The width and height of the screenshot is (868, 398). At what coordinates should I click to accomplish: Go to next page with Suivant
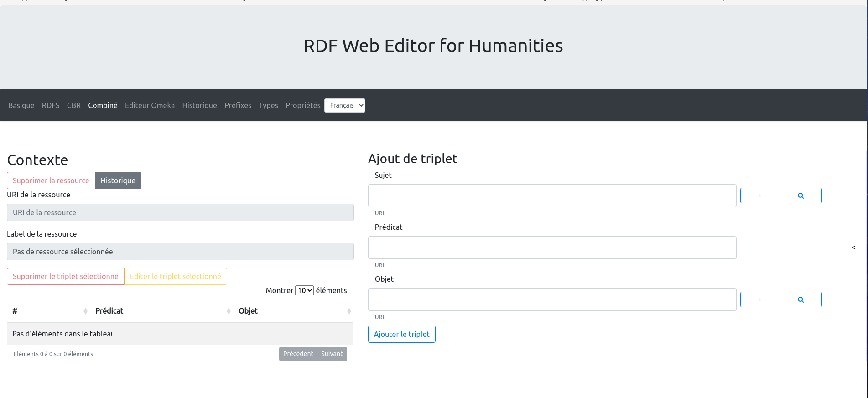click(x=332, y=354)
